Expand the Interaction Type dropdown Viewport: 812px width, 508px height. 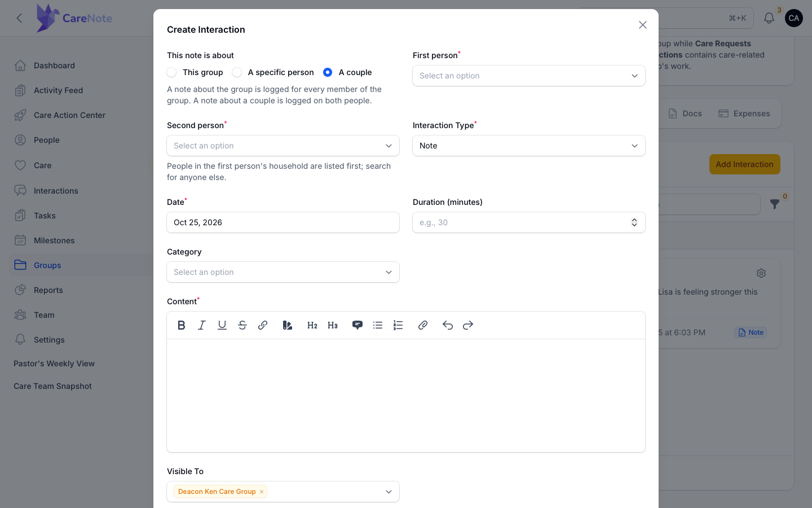click(529, 146)
